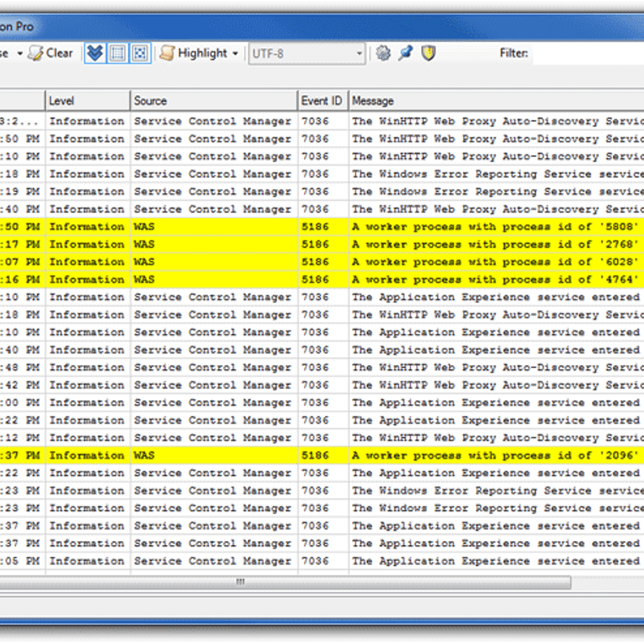Sort by the Source column header
This screenshot has width=644, height=644.
(x=213, y=101)
